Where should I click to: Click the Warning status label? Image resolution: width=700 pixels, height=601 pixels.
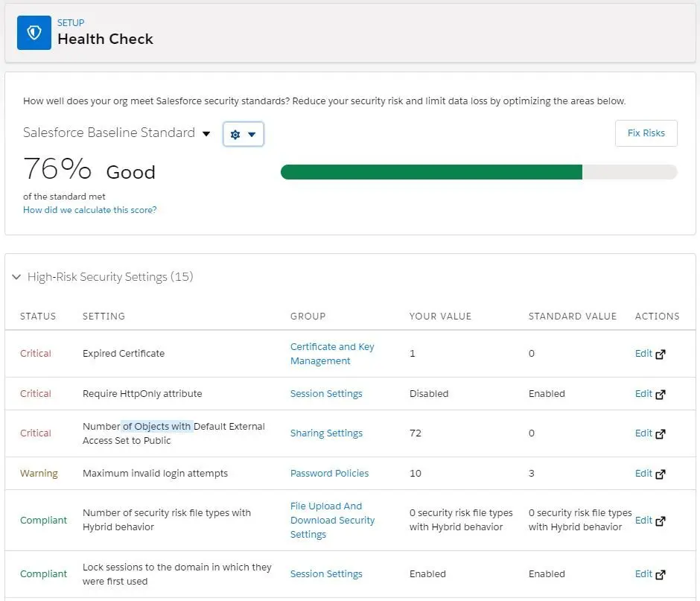point(39,474)
